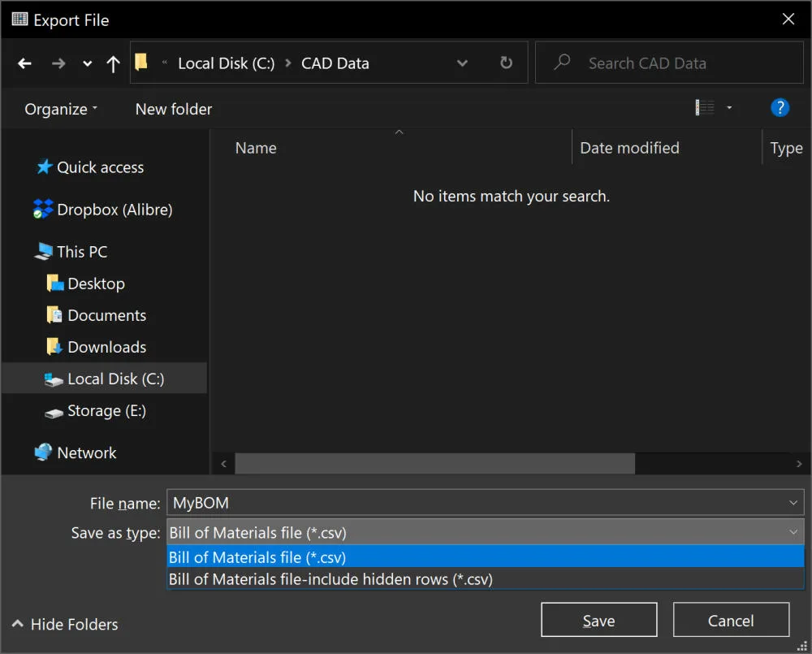Change the view layout icon
The image size is (812, 654).
(704, 108)
